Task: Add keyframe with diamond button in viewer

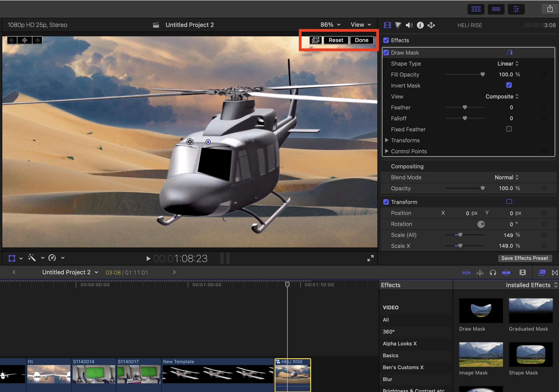Action: [x=25, y=40]
